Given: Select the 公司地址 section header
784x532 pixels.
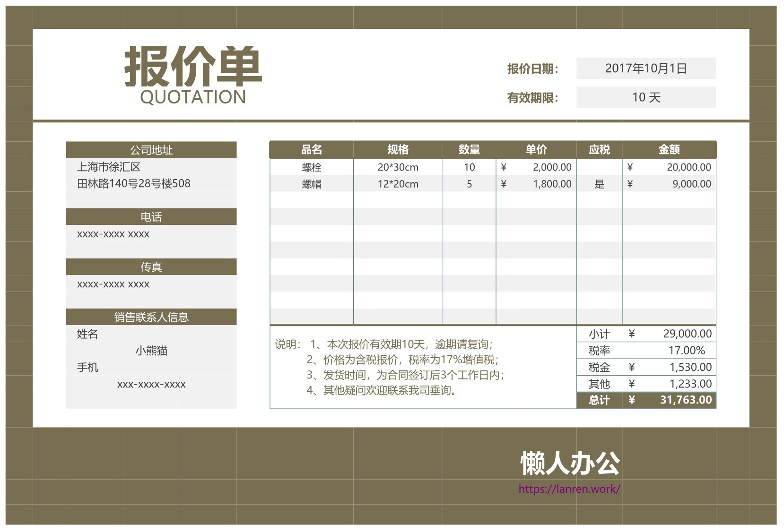Looking at the screenshot, I should click(151, 150).
